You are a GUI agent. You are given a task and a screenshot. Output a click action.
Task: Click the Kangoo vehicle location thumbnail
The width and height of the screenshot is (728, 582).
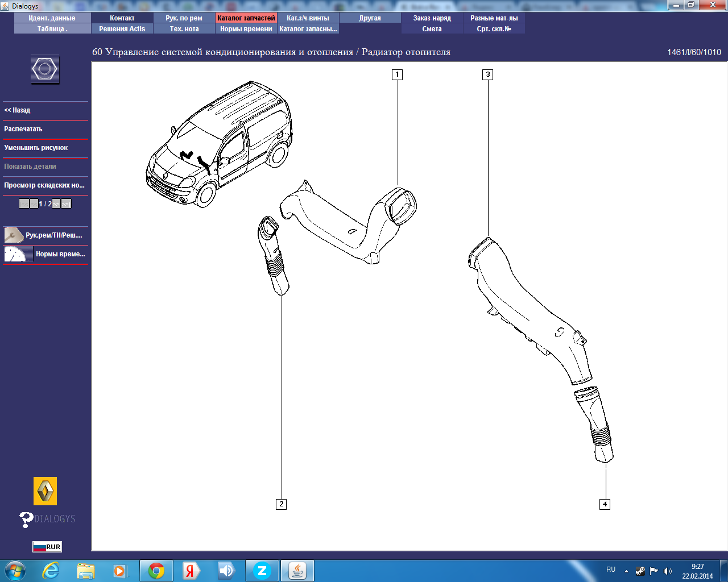220,144
